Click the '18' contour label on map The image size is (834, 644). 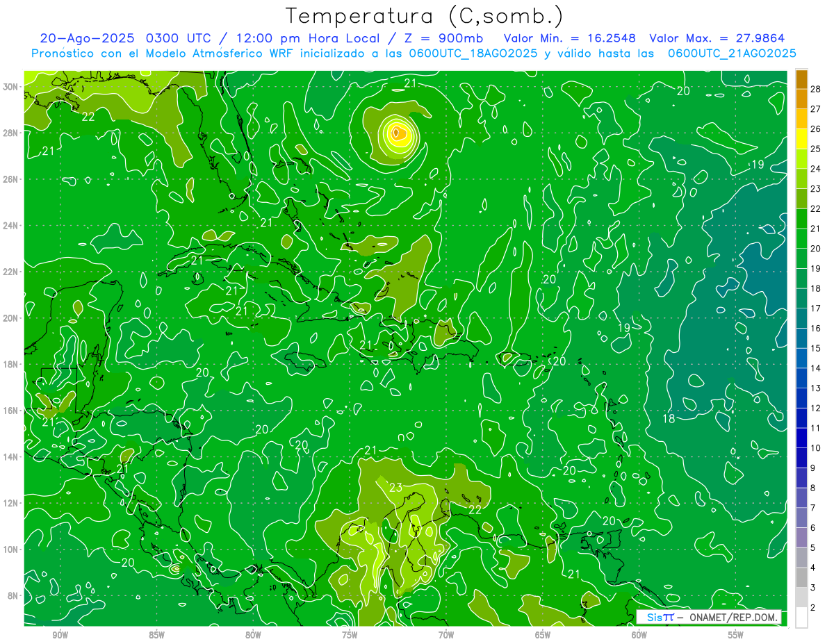coord(669,419)
